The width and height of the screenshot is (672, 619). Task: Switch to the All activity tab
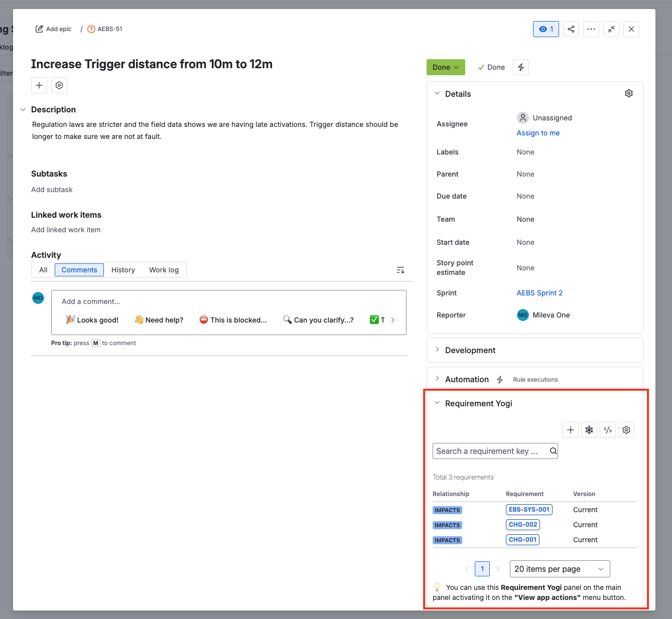[43, 270]
